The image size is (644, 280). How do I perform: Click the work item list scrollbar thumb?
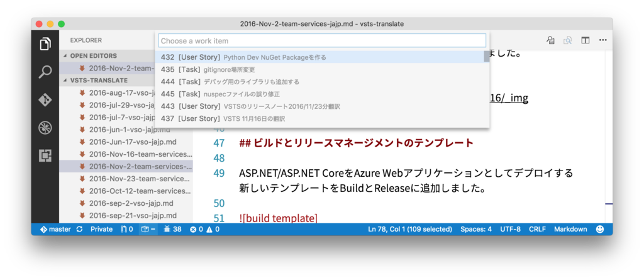pos(486,57)
